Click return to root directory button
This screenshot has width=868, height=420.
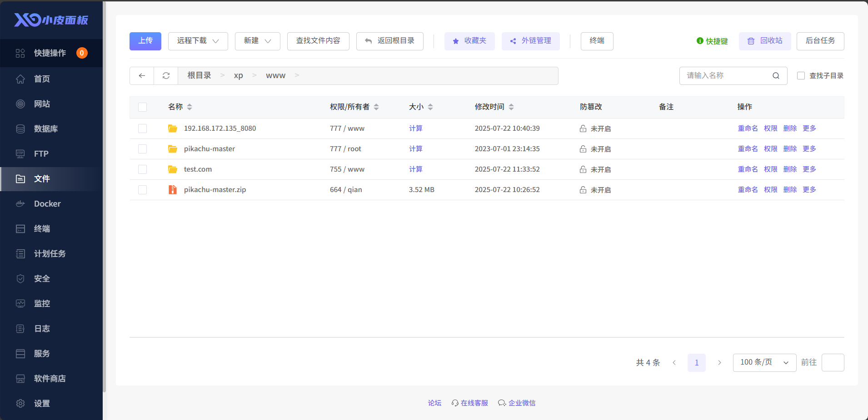(x=390, y=41)
